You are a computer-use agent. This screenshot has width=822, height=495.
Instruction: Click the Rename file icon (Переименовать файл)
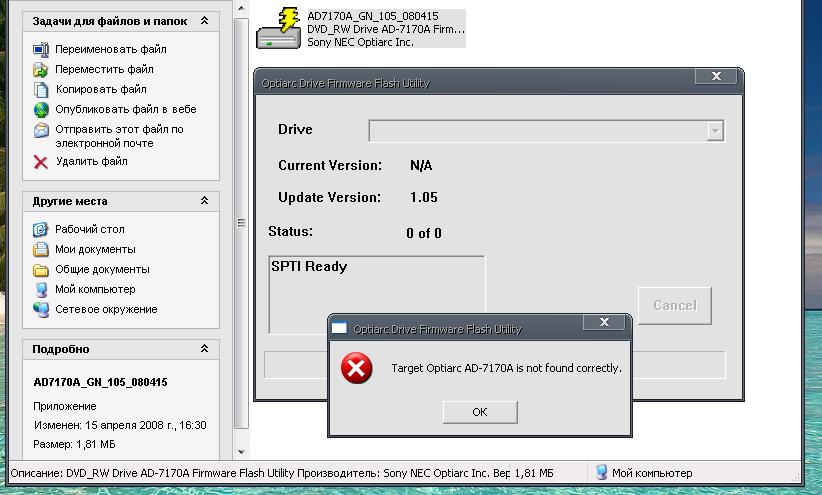(x=41, y=49)
